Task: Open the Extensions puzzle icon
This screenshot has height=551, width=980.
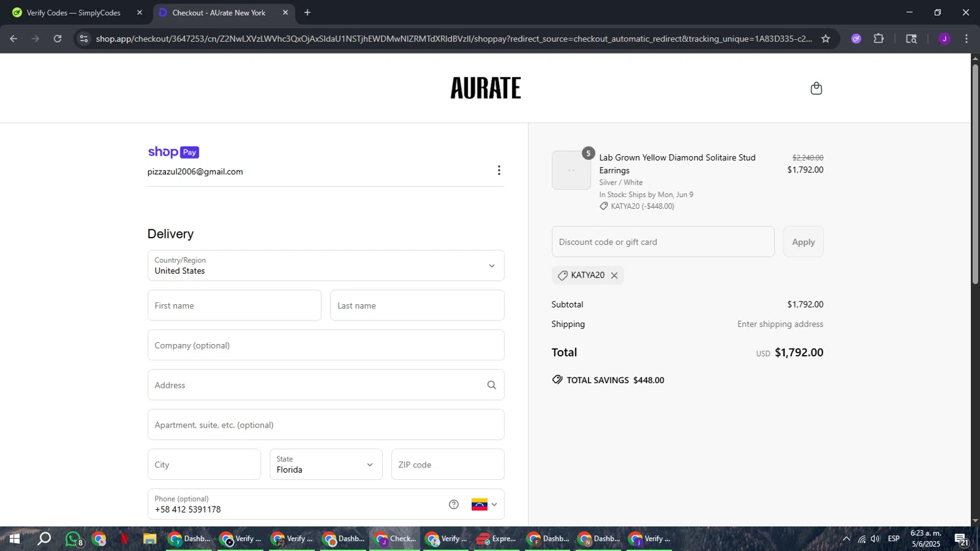Action: pyautogui.click(x=879, y=39)
